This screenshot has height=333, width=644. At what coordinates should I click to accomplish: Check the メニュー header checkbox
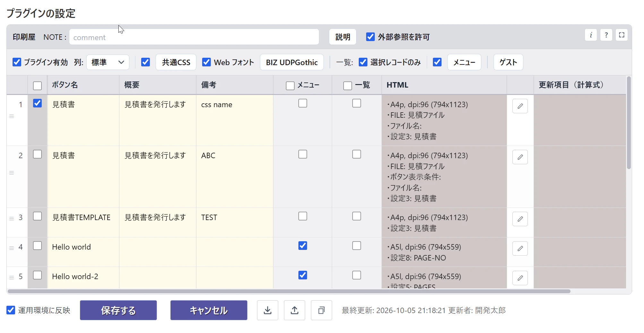[290, 86]
